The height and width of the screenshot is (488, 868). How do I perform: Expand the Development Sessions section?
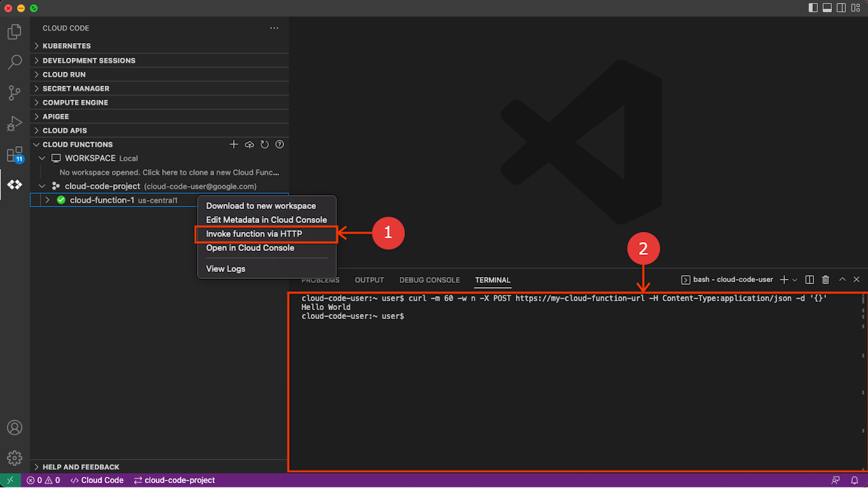click(x=159, y=60)
